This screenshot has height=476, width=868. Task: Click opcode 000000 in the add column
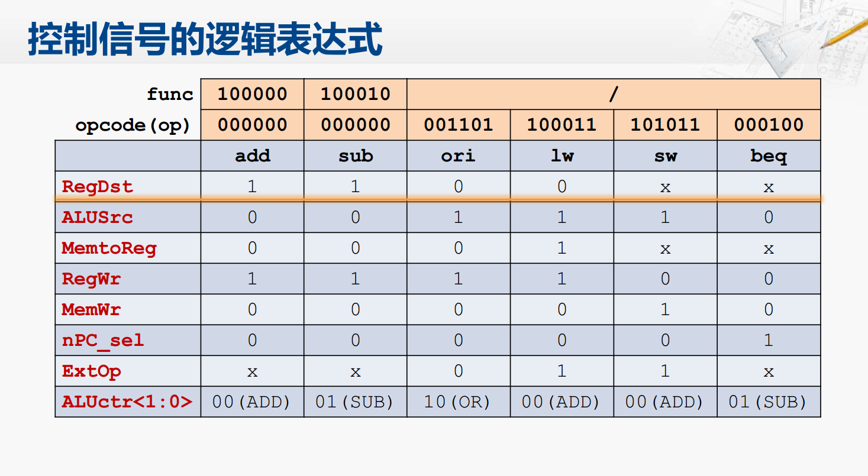tap(253, 125)
